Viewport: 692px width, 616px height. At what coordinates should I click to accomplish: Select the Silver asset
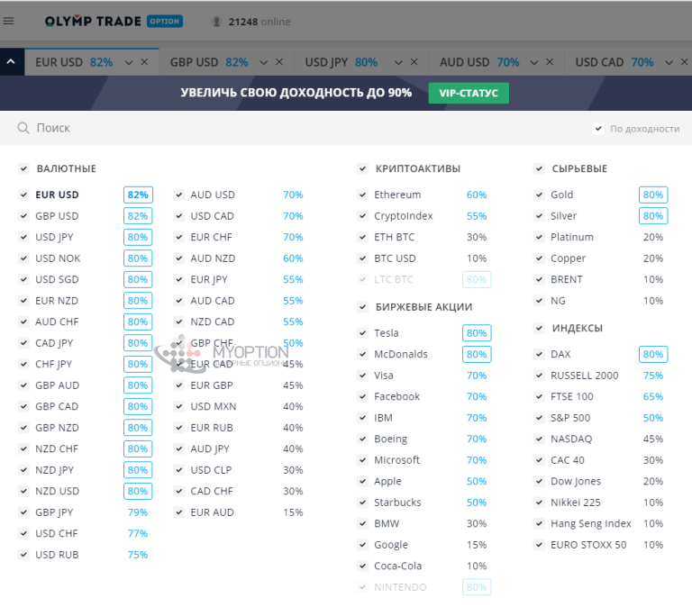563,216
